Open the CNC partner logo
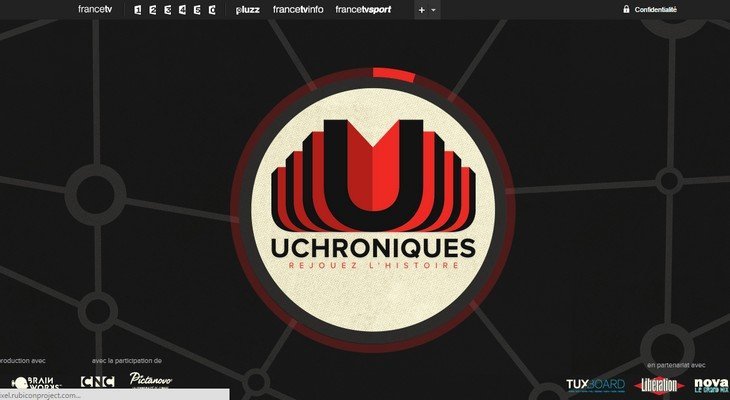 pyautogui.click(x=97, y=382)
